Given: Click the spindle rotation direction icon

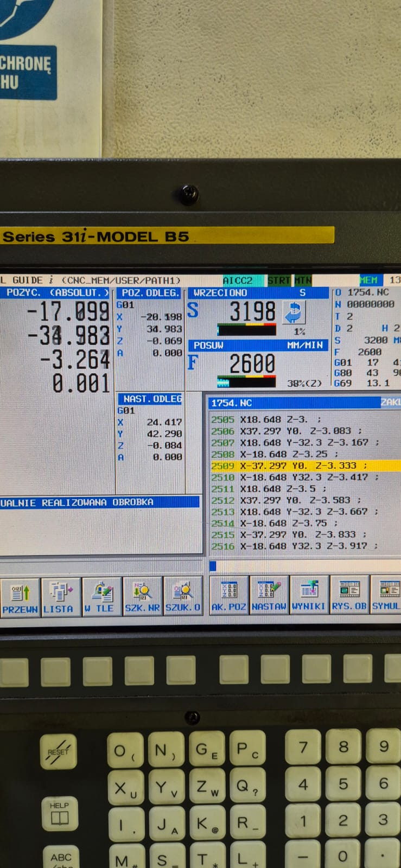Looking at the screenshot, I should [294, 312].
